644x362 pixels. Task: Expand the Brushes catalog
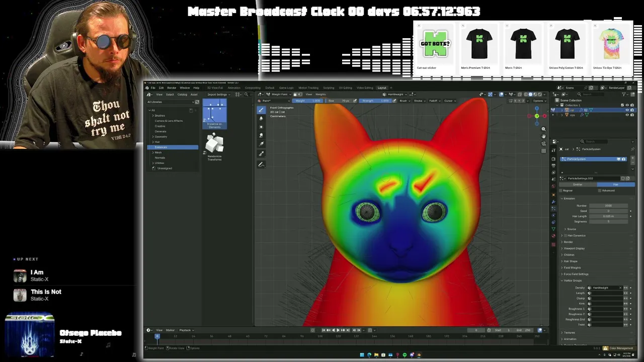pyautogui.click(x=153, y=116)
